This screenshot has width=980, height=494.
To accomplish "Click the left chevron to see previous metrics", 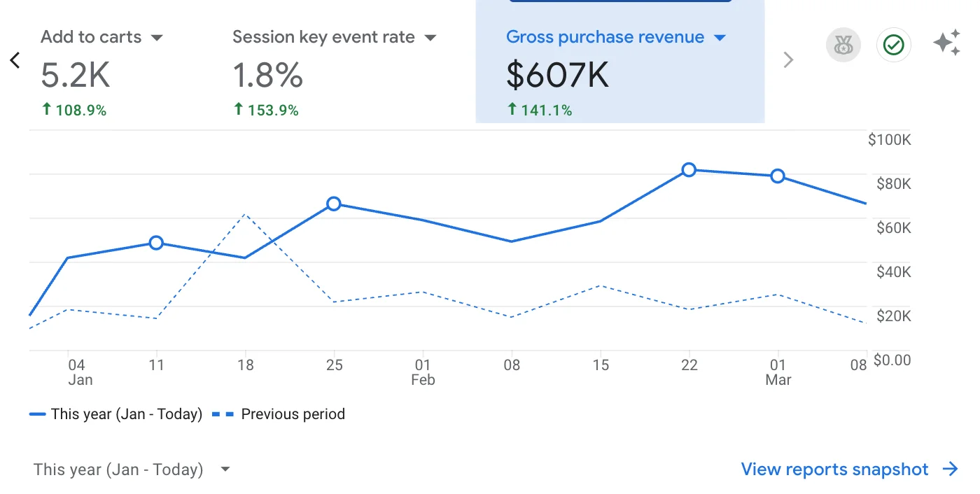I will pos(15,60).
